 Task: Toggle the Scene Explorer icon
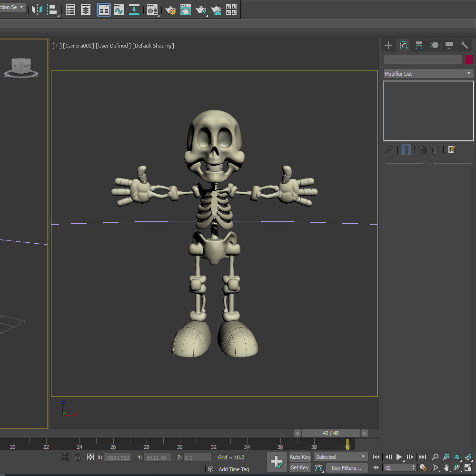coord(70,10)
